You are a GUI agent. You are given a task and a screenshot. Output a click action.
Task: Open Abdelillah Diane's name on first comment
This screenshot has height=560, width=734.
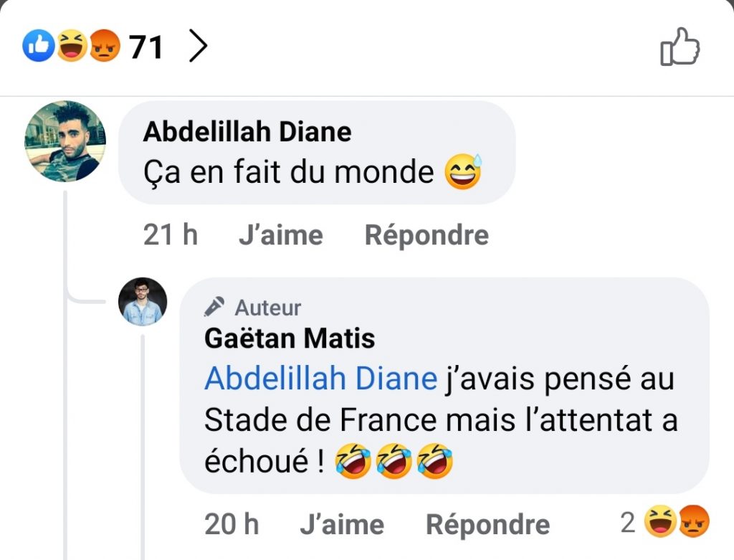click(247, 132)
